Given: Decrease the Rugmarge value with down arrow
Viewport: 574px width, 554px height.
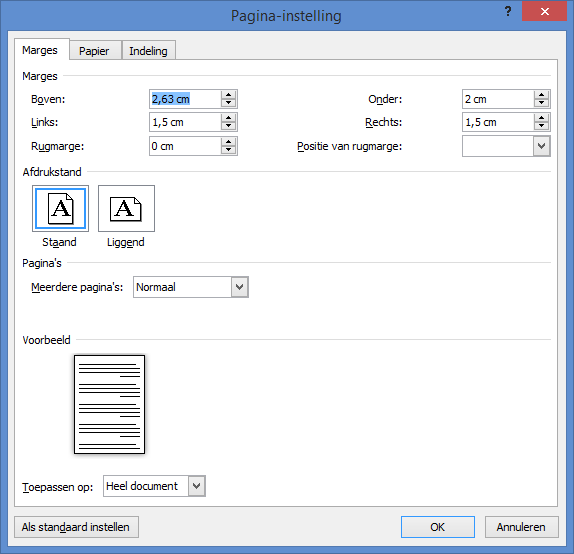Looking at the screenshot, I should pyautogui.click(x=228, y=150).
